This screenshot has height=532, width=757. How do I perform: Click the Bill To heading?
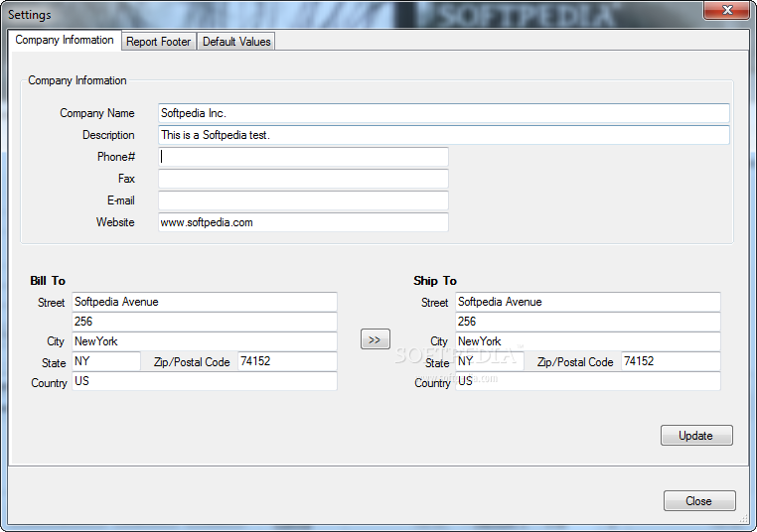tap(48, 281)
